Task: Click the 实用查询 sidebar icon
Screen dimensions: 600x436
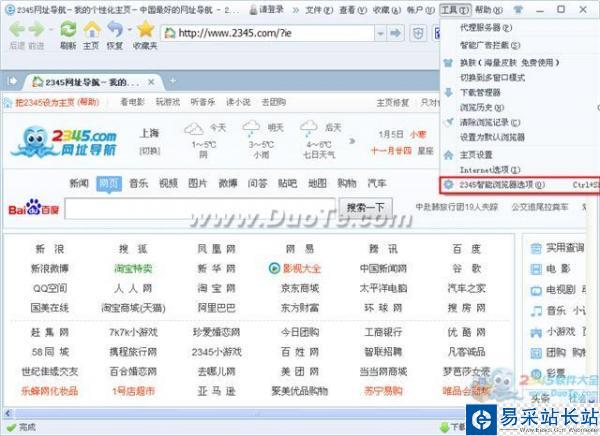Action: pos(536,248)
